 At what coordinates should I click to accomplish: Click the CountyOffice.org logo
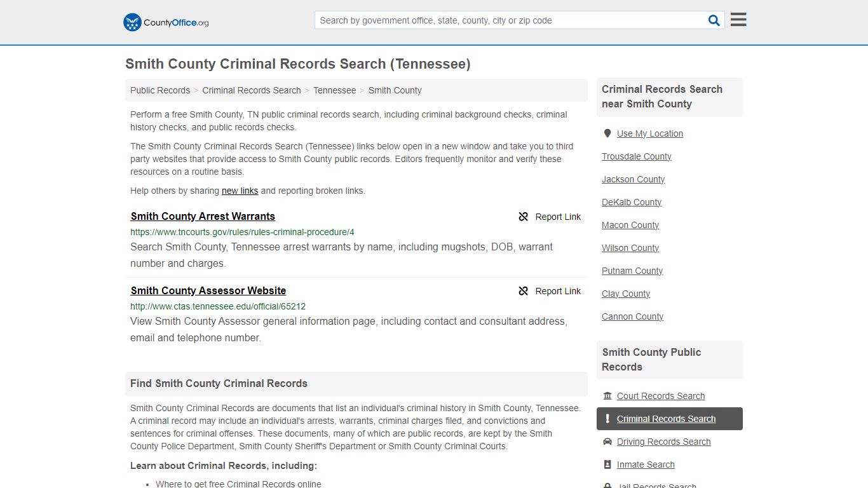point(166,22)
